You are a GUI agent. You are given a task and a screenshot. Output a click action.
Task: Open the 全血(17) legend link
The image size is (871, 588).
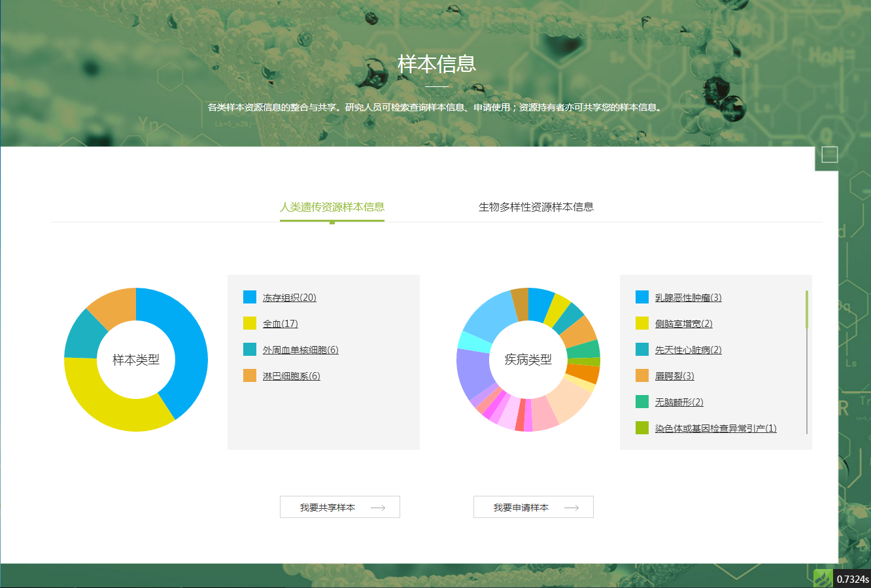pyautogui.click(x=280, y=324)
